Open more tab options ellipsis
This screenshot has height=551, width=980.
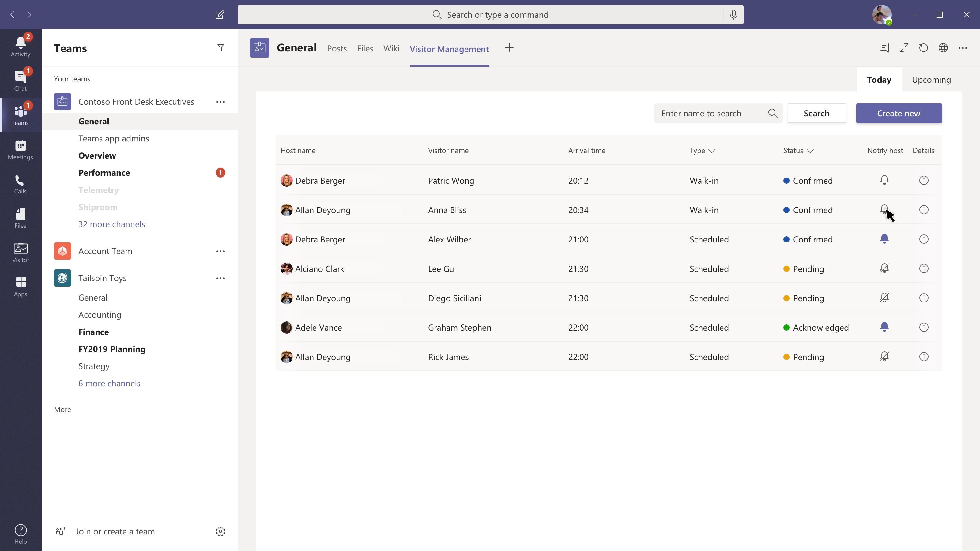coord(963,48)
